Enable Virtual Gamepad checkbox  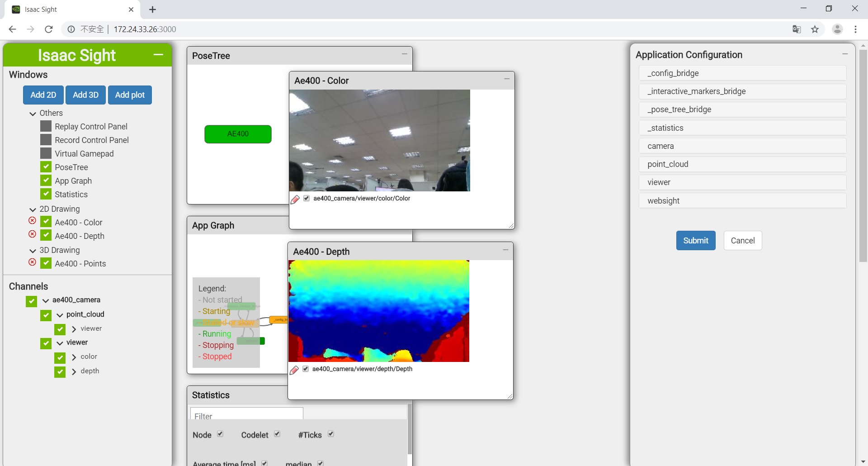(x=46, y=153)
